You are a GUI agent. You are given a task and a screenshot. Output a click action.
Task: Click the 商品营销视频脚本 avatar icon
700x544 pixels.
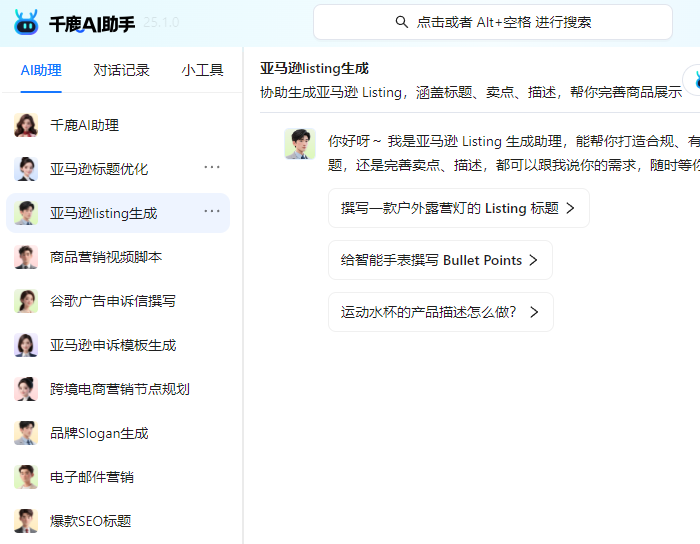(x=26, y=257)
